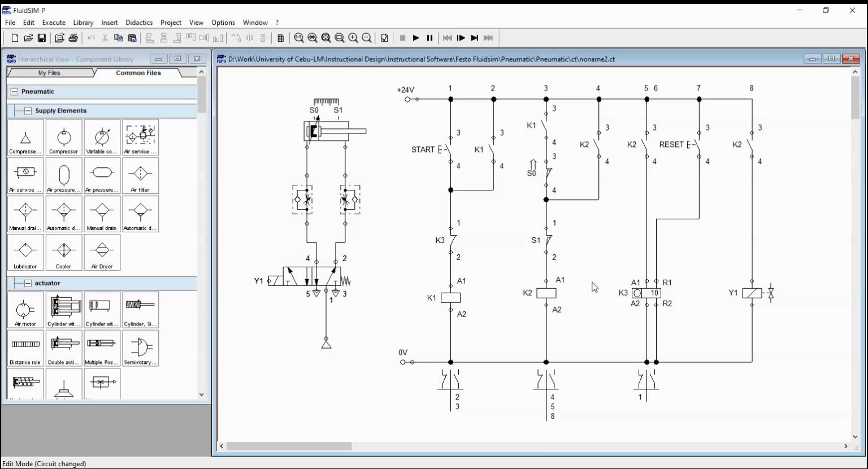Click the zoom window rectangle magnifier
This screenshot has width=868, height=469.
tap(340, 38)
